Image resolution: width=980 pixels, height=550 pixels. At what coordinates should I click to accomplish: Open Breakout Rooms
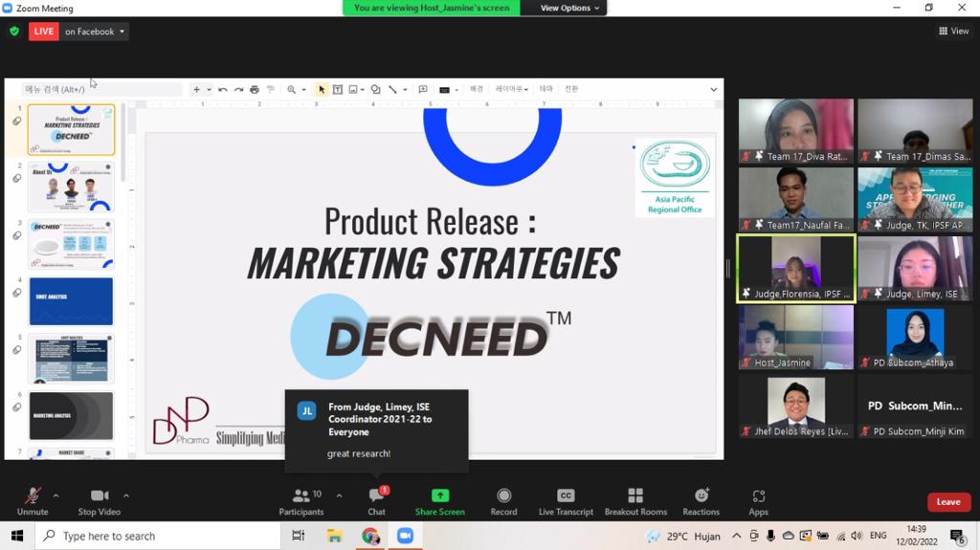pos(635,501)
